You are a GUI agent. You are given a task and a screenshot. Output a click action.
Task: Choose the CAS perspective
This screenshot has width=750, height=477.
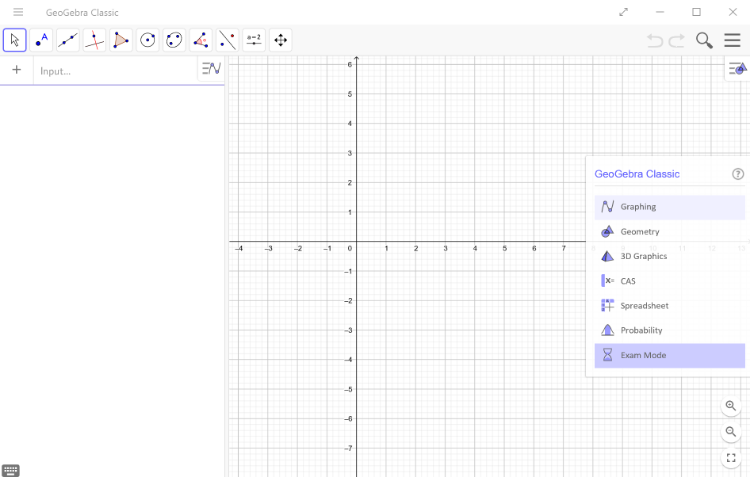pos(670,281)
